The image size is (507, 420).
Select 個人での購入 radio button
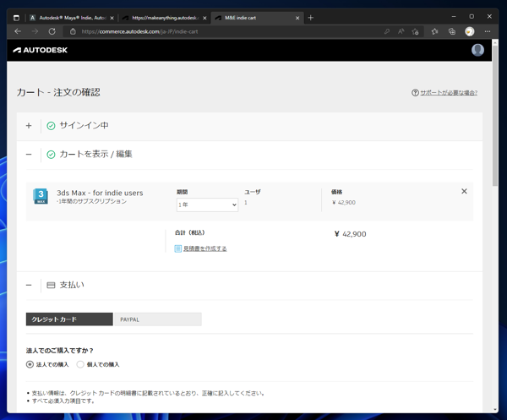click(x=80, y=364)
